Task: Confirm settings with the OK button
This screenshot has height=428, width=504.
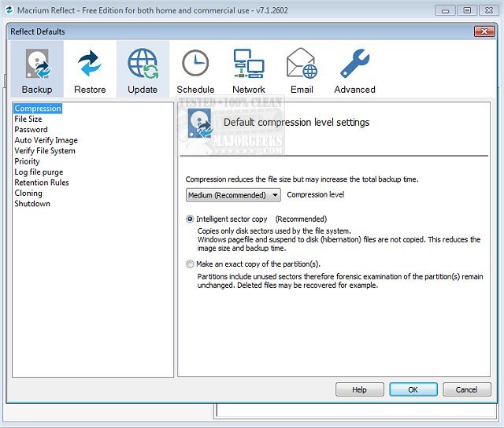Action: pos(413,389)
